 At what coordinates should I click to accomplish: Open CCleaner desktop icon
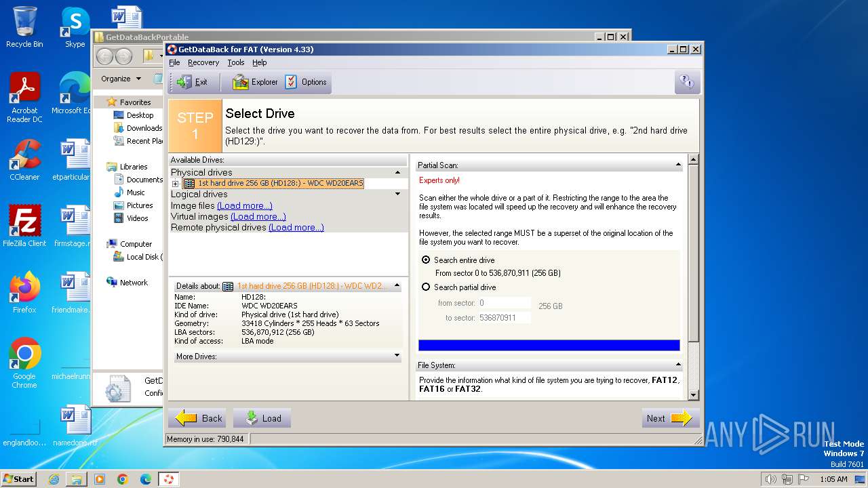tap(24, 160)
